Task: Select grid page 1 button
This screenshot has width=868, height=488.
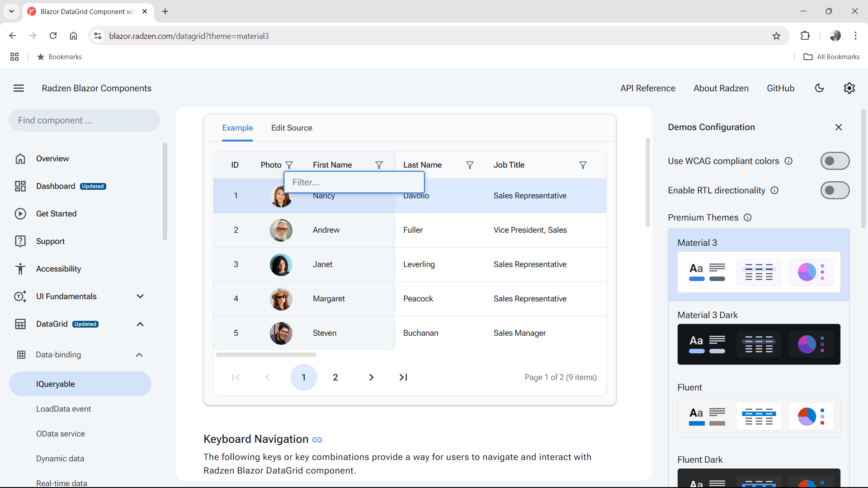Action: point(304,377)
